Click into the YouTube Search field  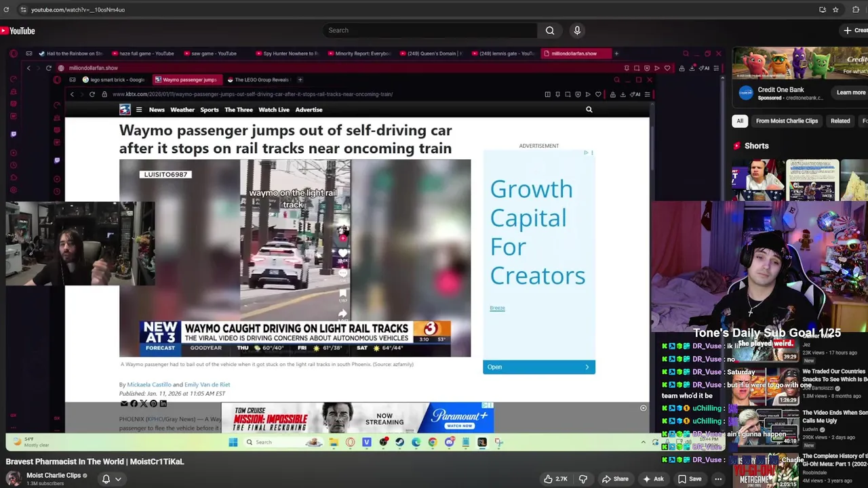430,30
